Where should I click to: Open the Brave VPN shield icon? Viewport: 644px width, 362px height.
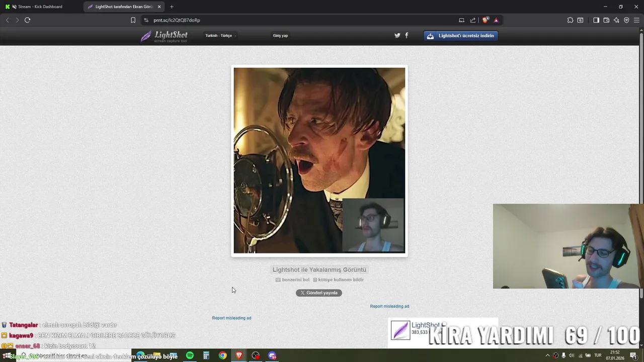(626, 20)
